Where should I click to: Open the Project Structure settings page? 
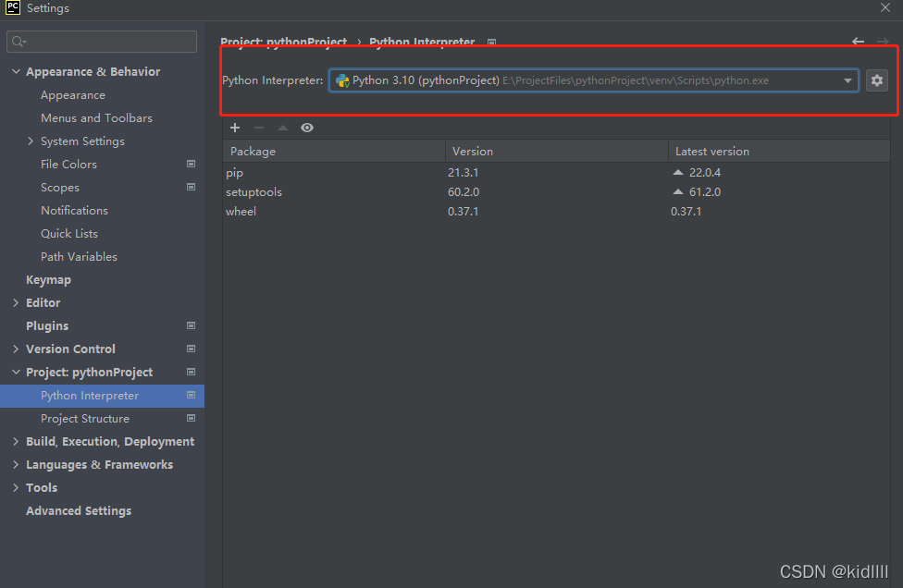(x=85, y=418)
